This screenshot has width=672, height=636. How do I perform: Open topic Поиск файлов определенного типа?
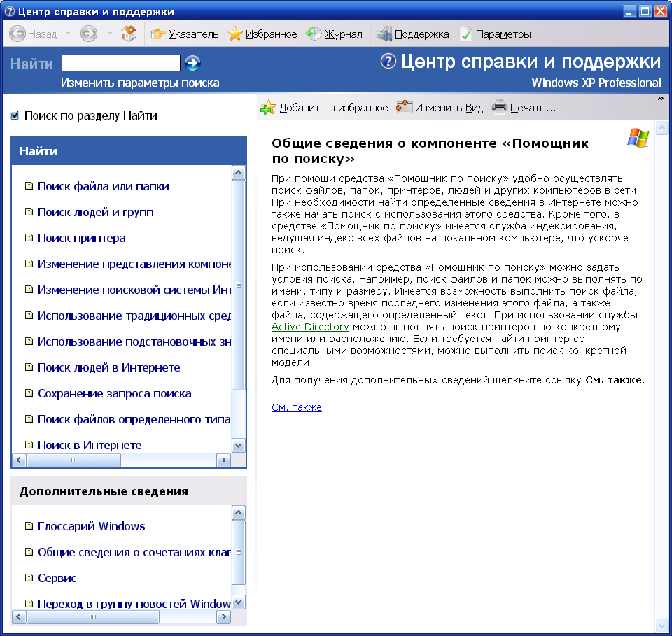pyautogui.click(x=134, y=419)
